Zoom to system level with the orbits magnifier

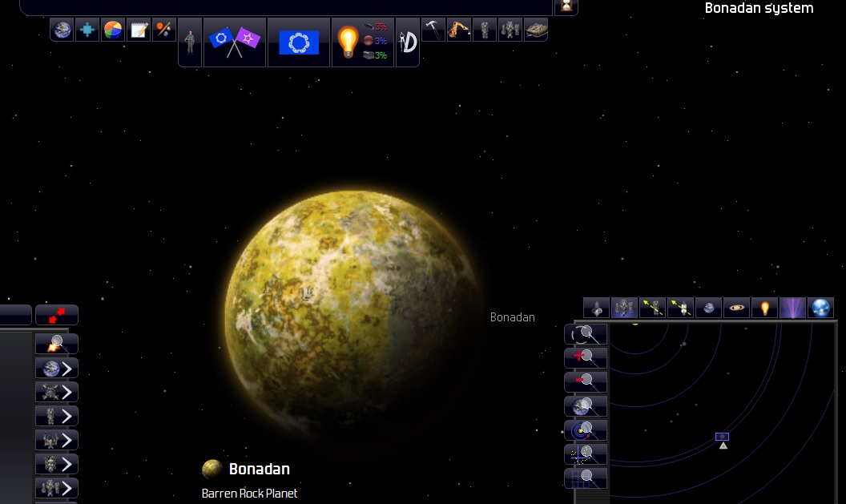(586, 430)
